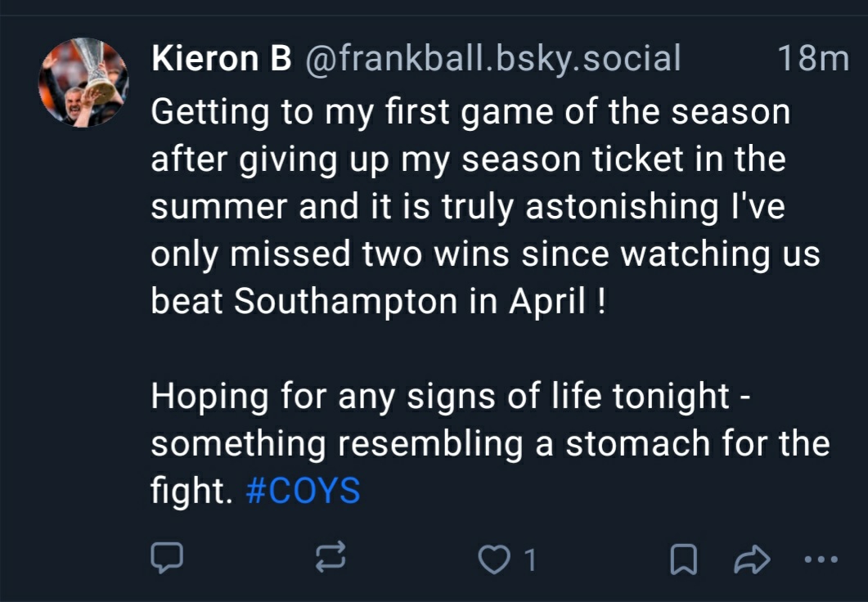The width and height of the screenshot is (868, 602).
Task: Click the like count number 1
Action: 529,560
